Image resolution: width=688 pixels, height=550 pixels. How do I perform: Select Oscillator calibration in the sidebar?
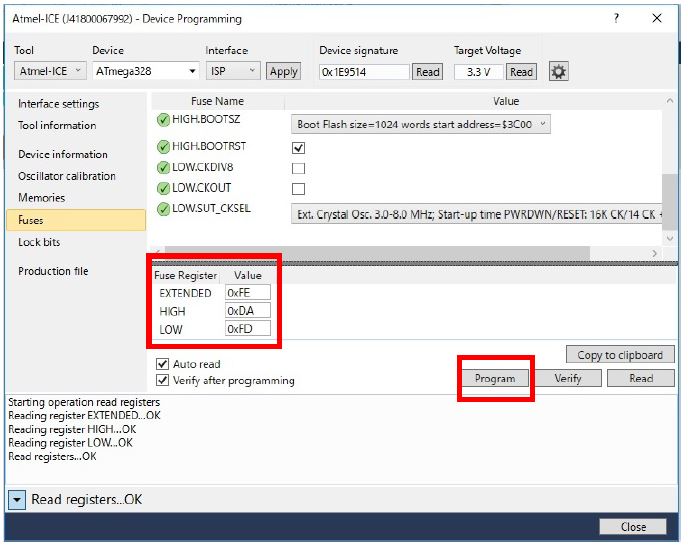tap(67, 176)
